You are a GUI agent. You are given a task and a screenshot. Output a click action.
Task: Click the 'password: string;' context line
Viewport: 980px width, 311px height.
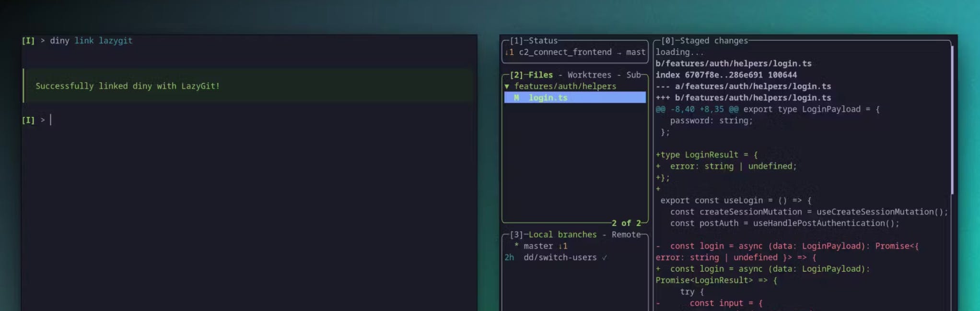tap(712, 121)
